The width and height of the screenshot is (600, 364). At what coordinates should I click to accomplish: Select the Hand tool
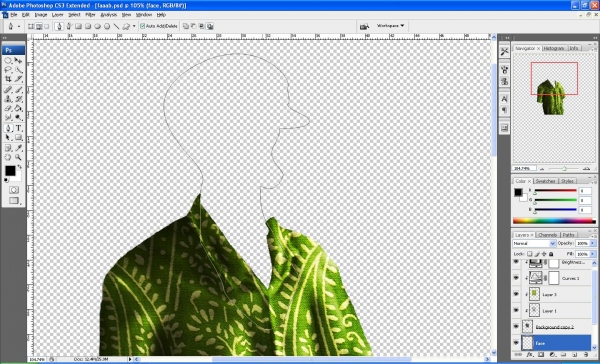click(8, 157)
